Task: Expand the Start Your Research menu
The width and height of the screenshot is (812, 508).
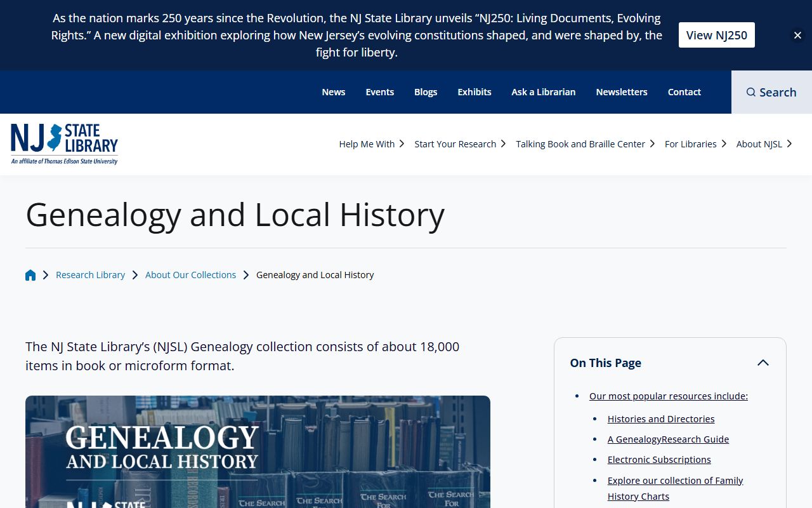Action: (460, 144)
